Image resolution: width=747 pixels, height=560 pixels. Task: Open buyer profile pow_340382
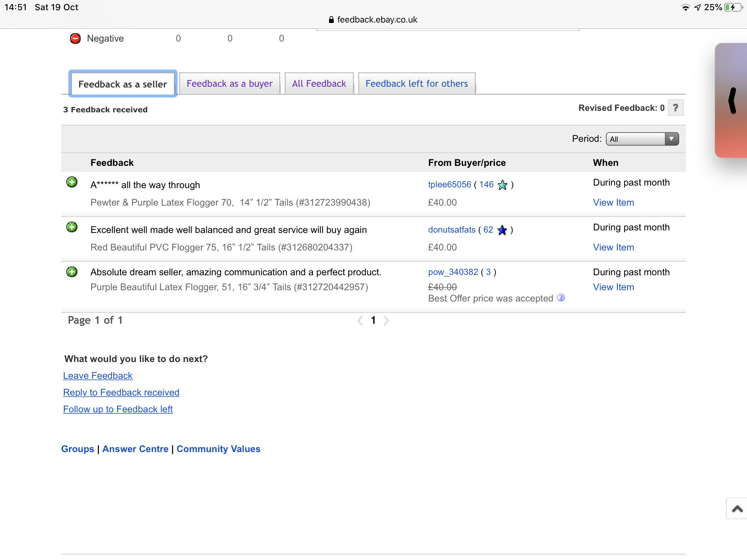(453, 272)
